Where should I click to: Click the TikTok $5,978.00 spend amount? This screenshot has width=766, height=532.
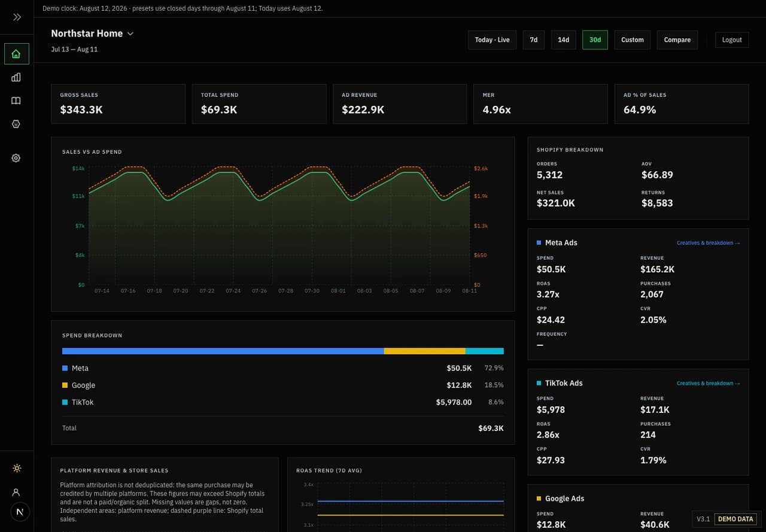(454, 403)
